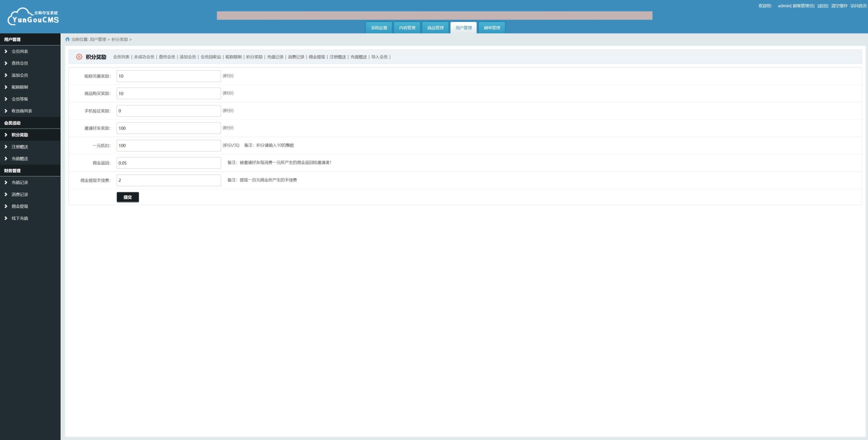This screenshot has width=868, height=440.
Task: Click chevron arrow next to 线下充值
Action: [6, 218]
